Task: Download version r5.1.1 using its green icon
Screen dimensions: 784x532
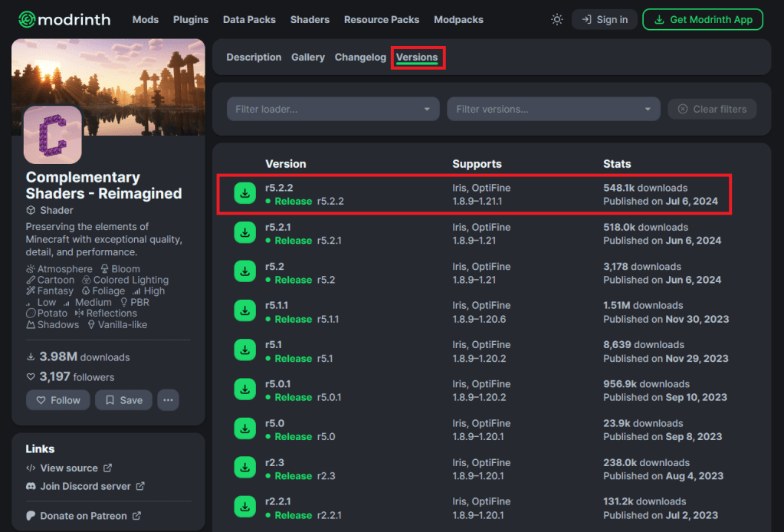Action: (244, 311)
